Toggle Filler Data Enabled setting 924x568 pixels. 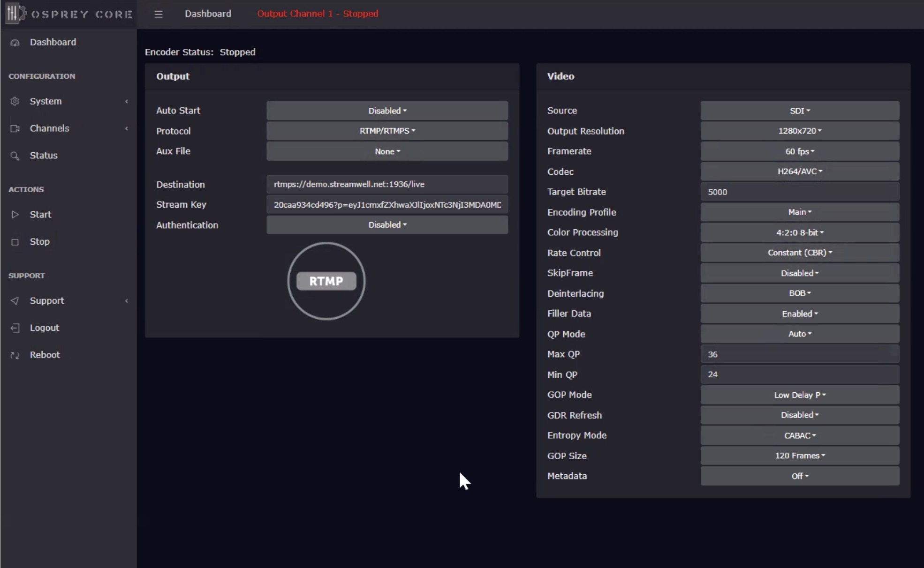(x=799, y=314)
